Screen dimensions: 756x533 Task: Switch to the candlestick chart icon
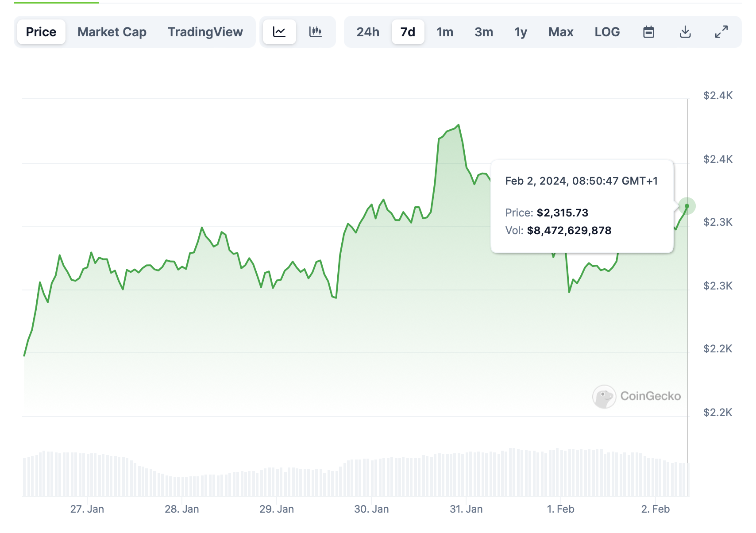[x=315, y=32]
